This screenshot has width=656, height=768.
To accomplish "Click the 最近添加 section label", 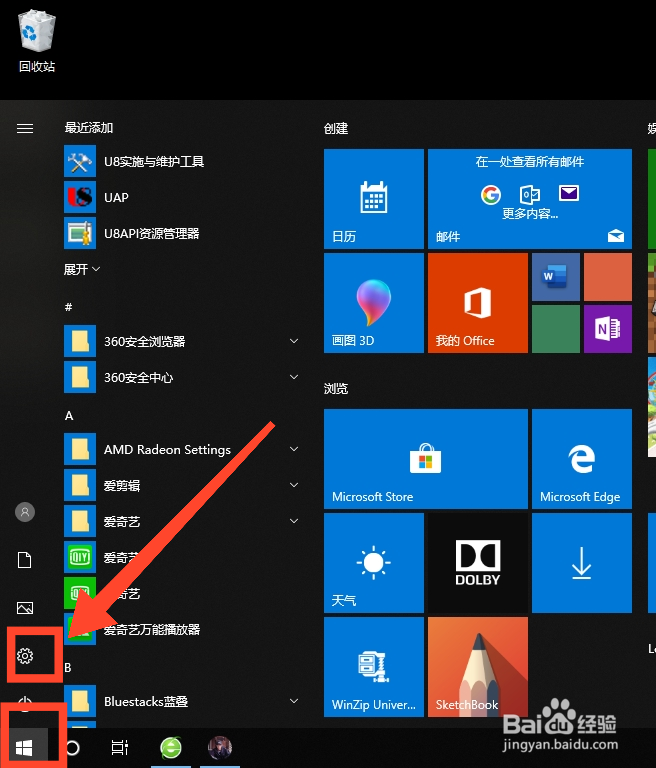I will click(x=89, y=128).
